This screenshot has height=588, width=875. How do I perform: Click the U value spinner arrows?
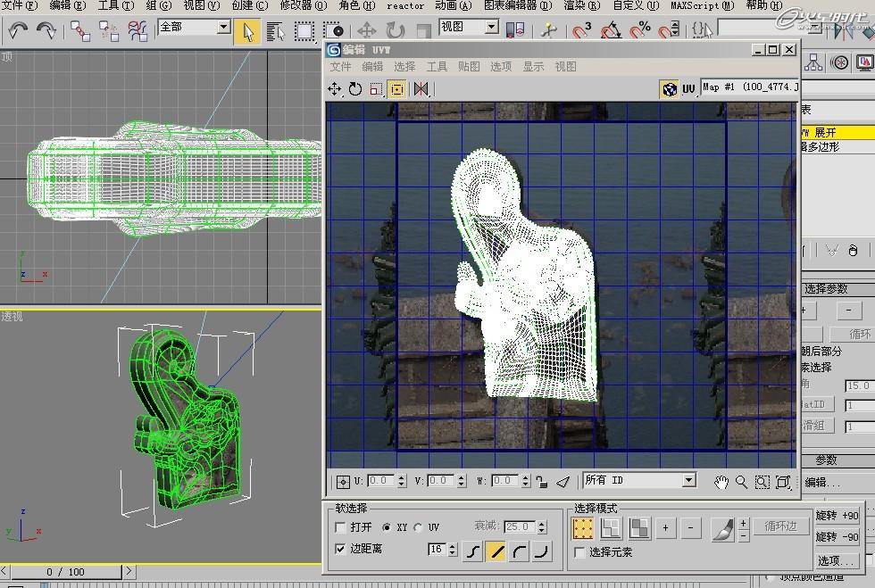click(x=402, y=481)
